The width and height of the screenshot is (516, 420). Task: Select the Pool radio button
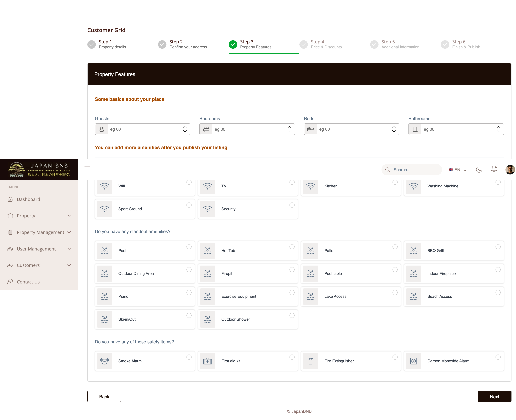click(x=189, y=247)
